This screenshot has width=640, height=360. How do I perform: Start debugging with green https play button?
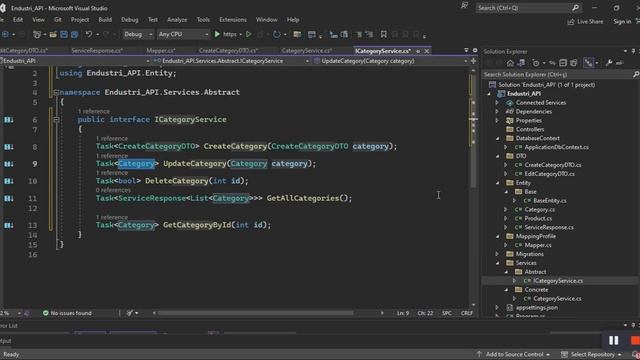coord(228,35)
